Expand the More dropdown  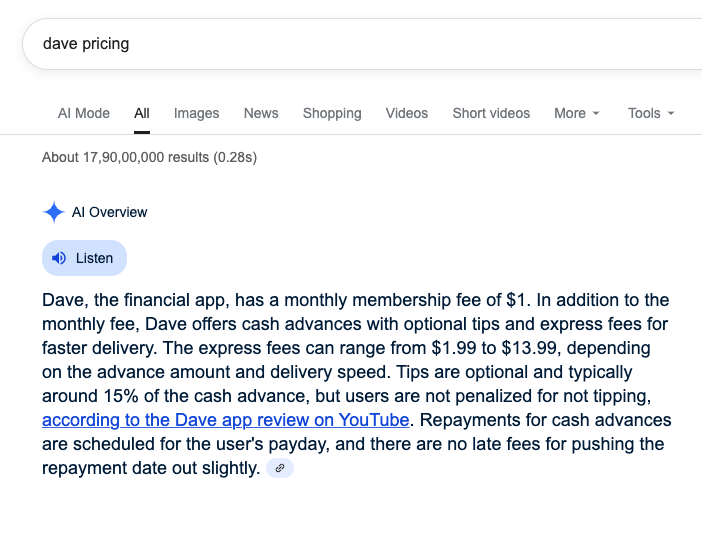[576, 113]
